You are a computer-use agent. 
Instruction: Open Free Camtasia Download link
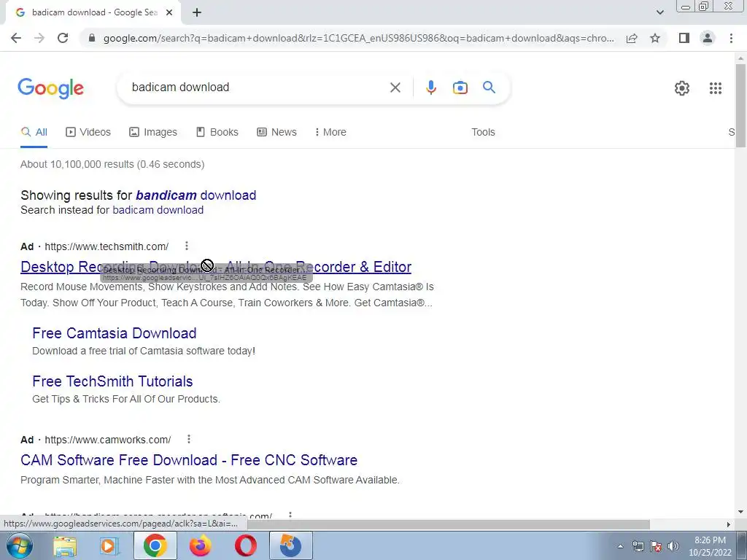115,333
